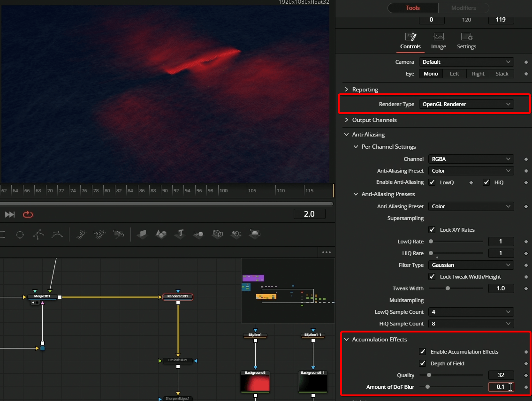Switch to the Tools tab
This screenshot has height=401, width=532.
point(413,8)
